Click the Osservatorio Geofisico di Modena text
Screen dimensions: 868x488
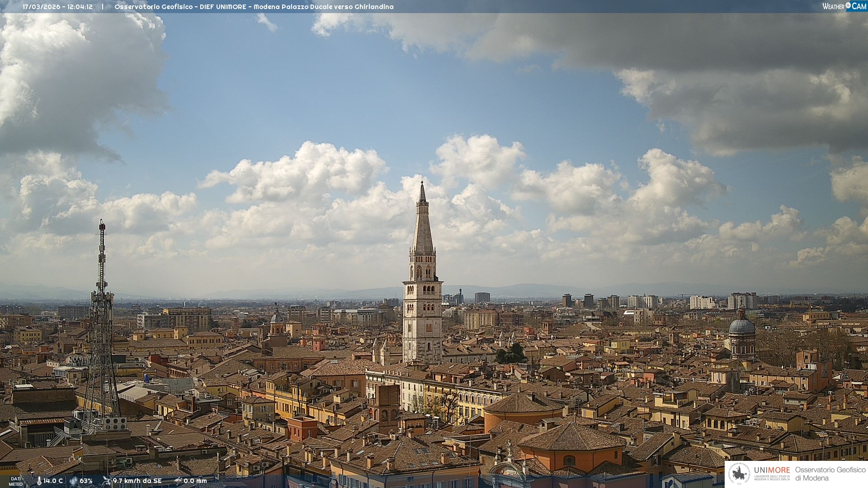[830, 474]
